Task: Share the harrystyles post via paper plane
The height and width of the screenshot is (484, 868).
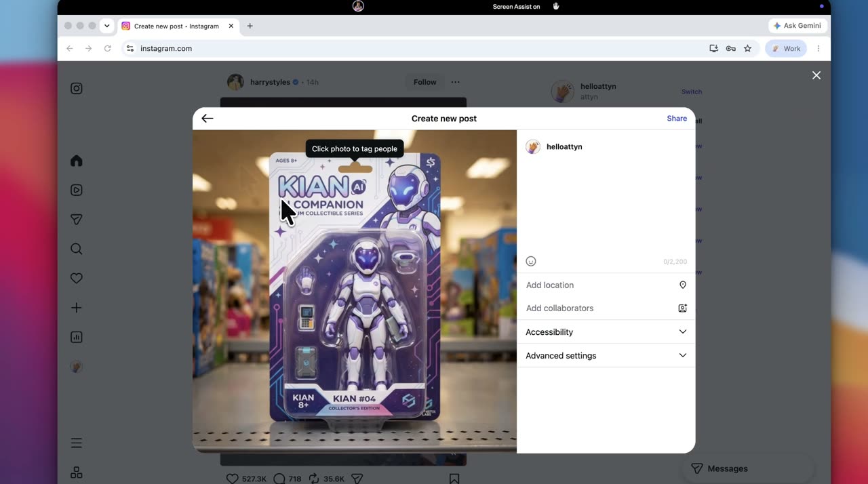Action: 357,479
